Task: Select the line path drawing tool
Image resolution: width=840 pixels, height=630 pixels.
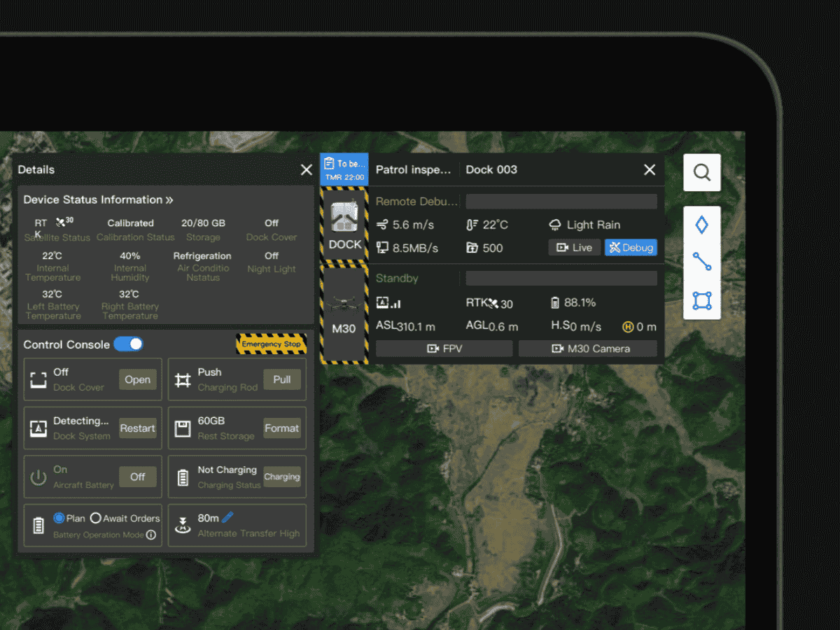Action: tap(701, 262)
